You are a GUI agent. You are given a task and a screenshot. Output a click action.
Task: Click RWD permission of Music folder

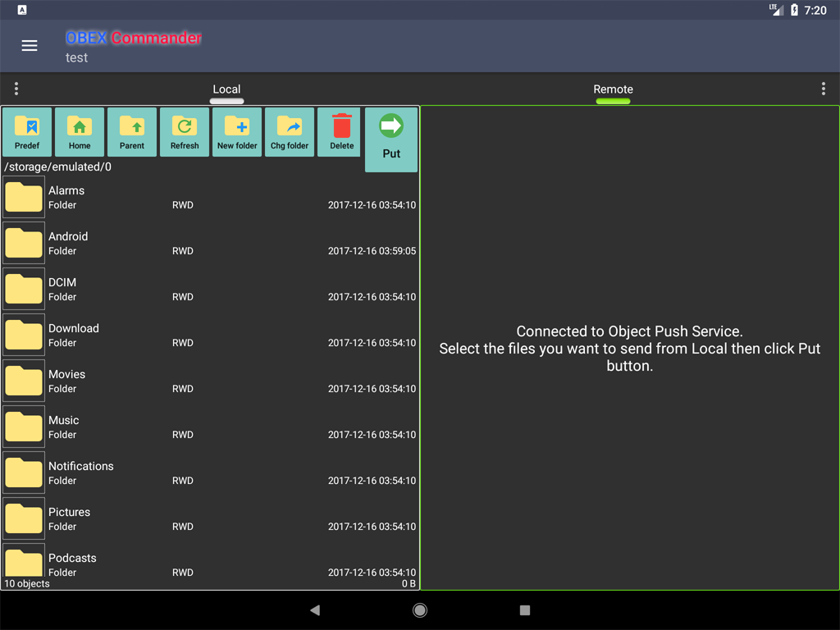tap(183, 435)
